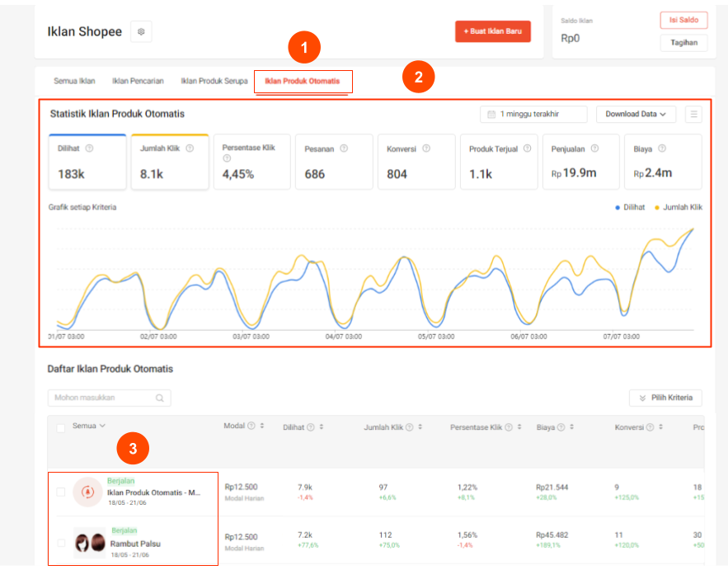The image size is (728, 570).
Task: Sort the table by the Jumlah Klik column
Action: [x=420, y=427]
